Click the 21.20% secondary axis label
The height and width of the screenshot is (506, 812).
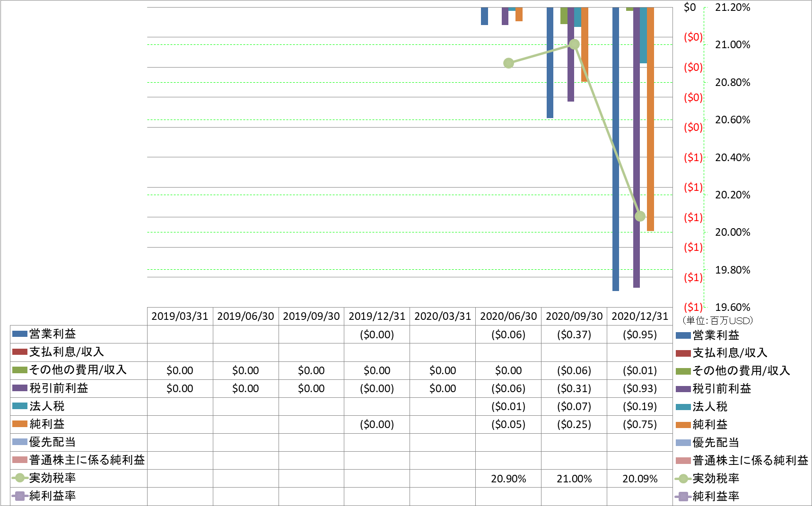click(x=733, y=7)
